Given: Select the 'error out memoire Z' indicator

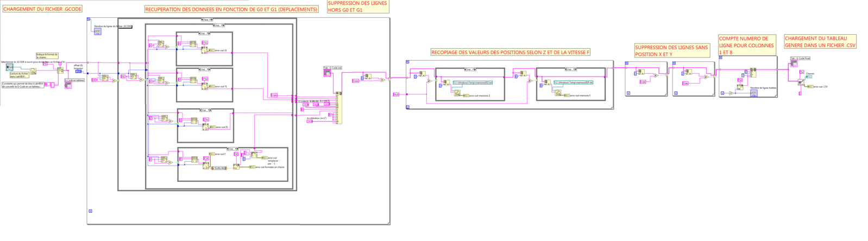Looking at the screenshot, I should (x=466, y=96).
